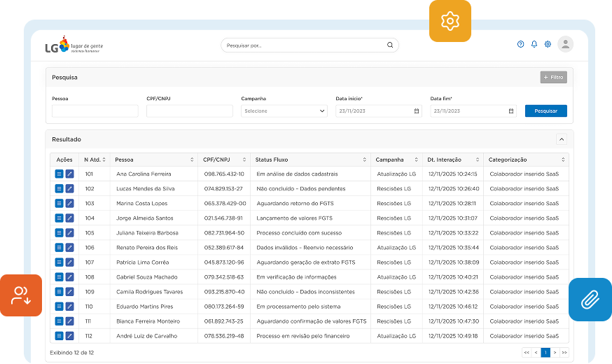Edit record 105 with pencil icon
The width and height of the screenshot is (612, 364).
pyautogui.click(x=69, y=232)
